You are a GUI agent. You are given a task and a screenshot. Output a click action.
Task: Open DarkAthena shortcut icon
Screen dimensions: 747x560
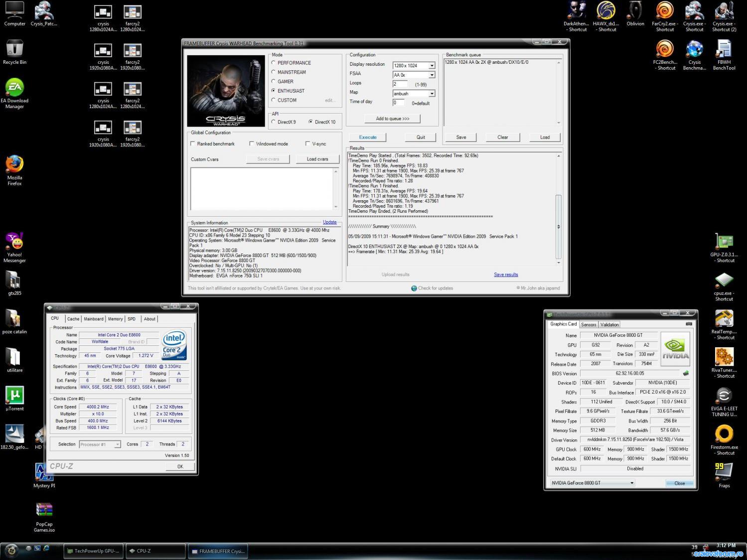pos(576,16)
